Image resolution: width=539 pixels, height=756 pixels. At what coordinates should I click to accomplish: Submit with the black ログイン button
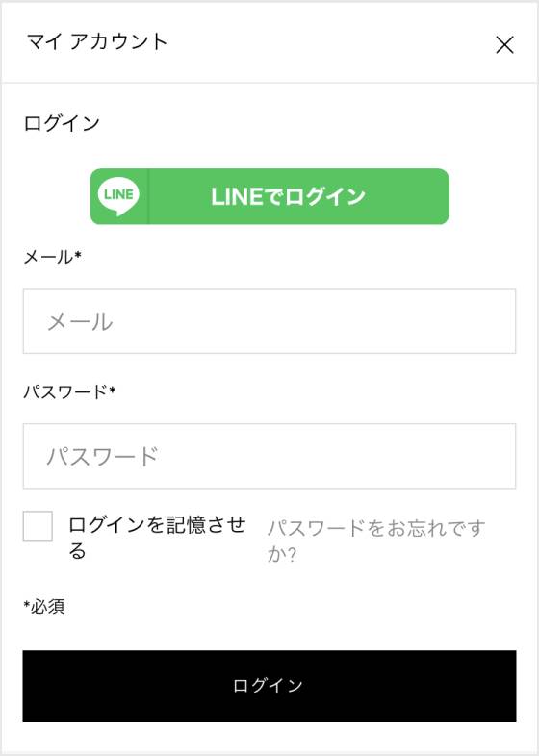(x=269, y=686)
